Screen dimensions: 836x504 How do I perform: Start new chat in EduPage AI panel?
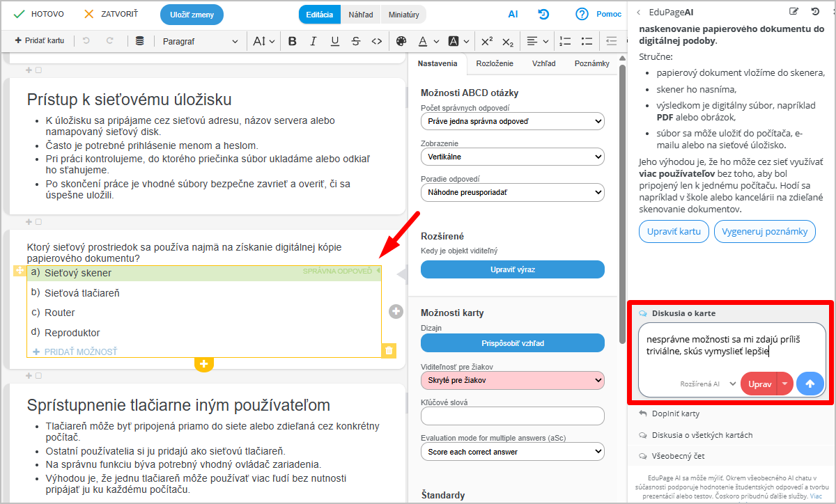(x=794, y=12)
